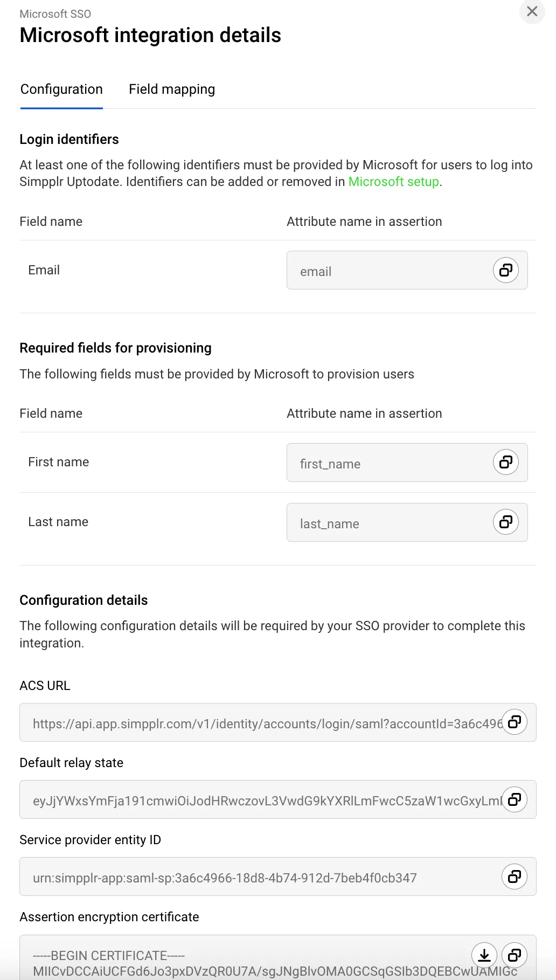Image resolution: width=556 pixels, height=980 pixels.
Task: Copy the assertion encryption certificate
Action: (x=515, y=955)
